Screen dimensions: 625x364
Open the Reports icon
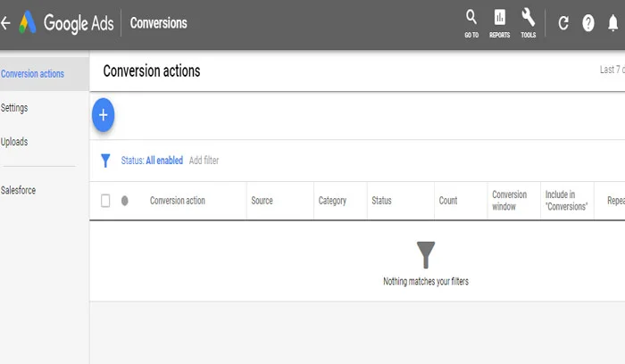tap(499, 24)
